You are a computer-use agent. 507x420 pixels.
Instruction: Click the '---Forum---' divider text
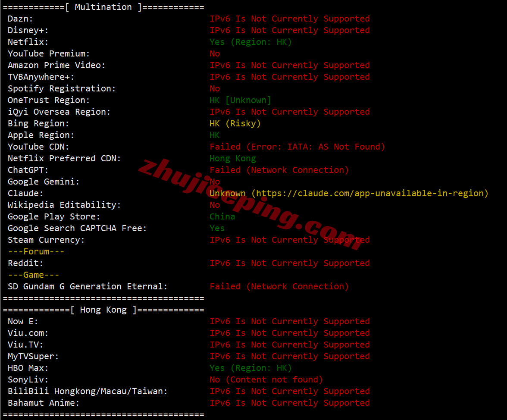click(x=36, y=251)
